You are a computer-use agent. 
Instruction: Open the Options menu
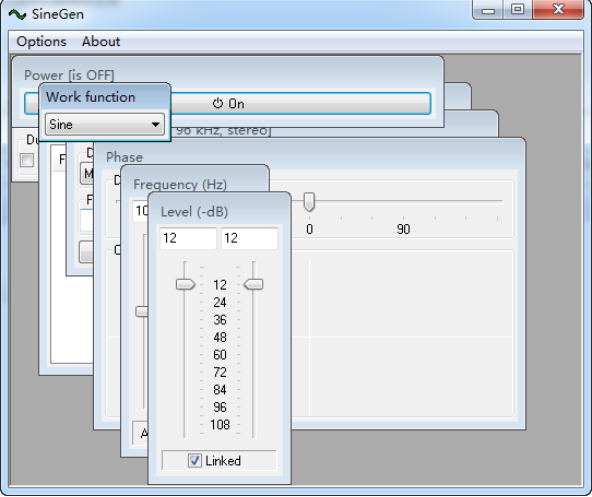[41, 41]
